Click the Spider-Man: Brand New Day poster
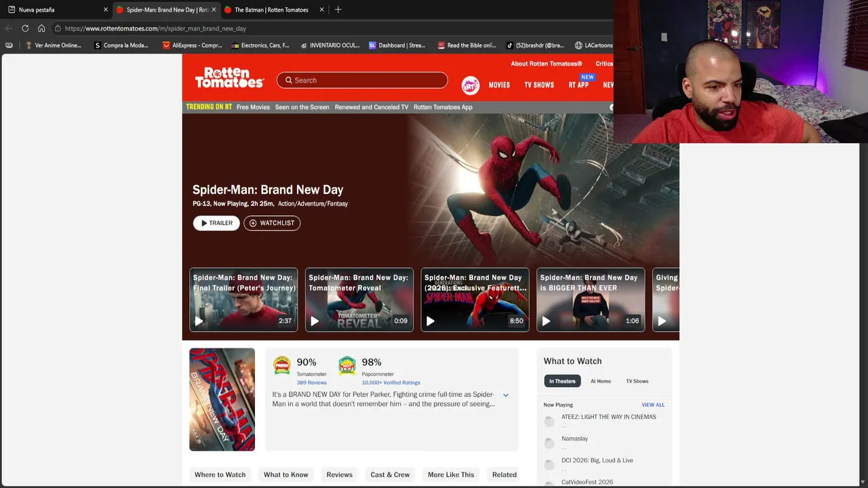 point(222,399)
